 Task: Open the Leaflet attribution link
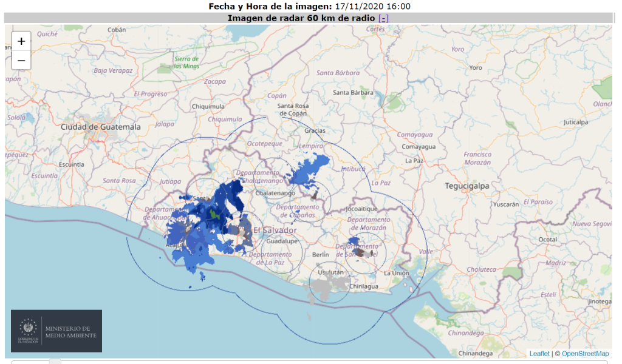coord(539,354)
